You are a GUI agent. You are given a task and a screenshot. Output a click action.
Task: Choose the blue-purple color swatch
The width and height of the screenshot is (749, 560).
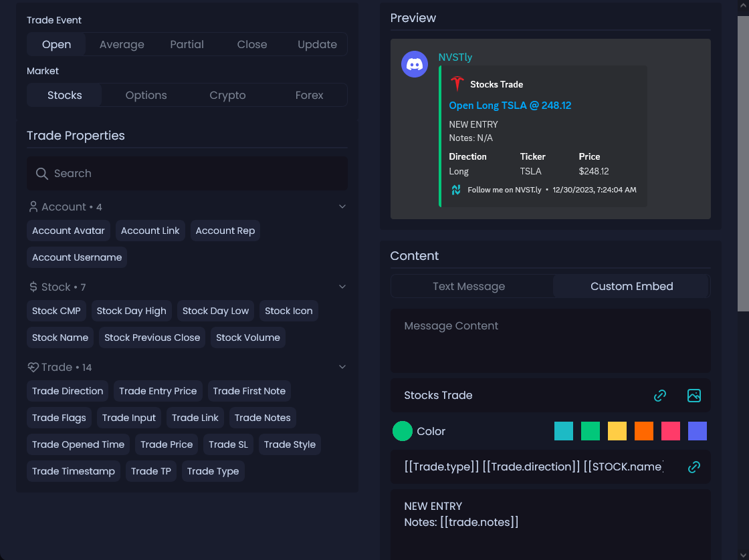tap(697, 431)
